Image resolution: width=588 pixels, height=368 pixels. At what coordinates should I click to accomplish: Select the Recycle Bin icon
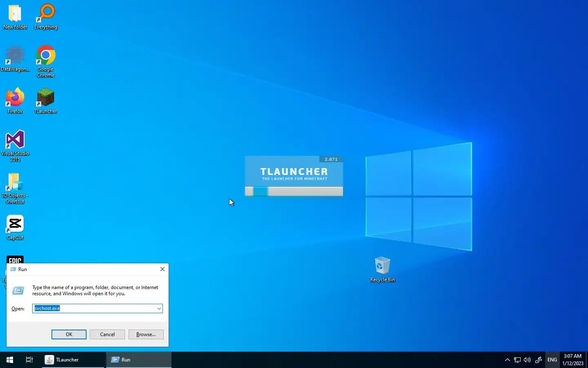tap(383, 269)
